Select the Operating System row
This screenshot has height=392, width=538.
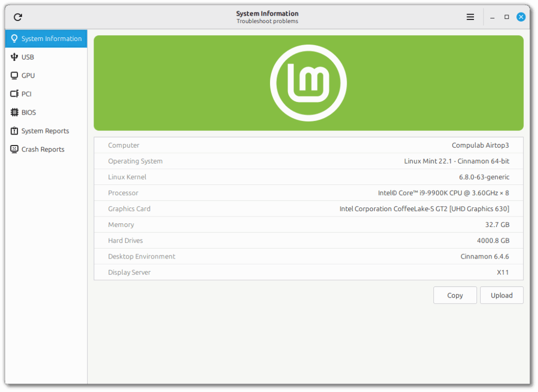click(x=308, y=161)
